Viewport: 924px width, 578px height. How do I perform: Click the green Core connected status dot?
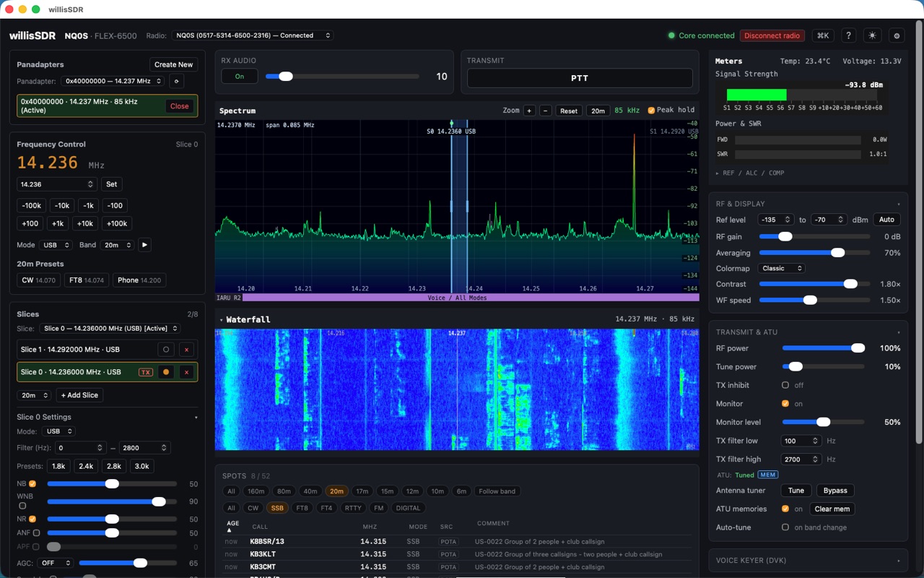[x=671, y=35]
